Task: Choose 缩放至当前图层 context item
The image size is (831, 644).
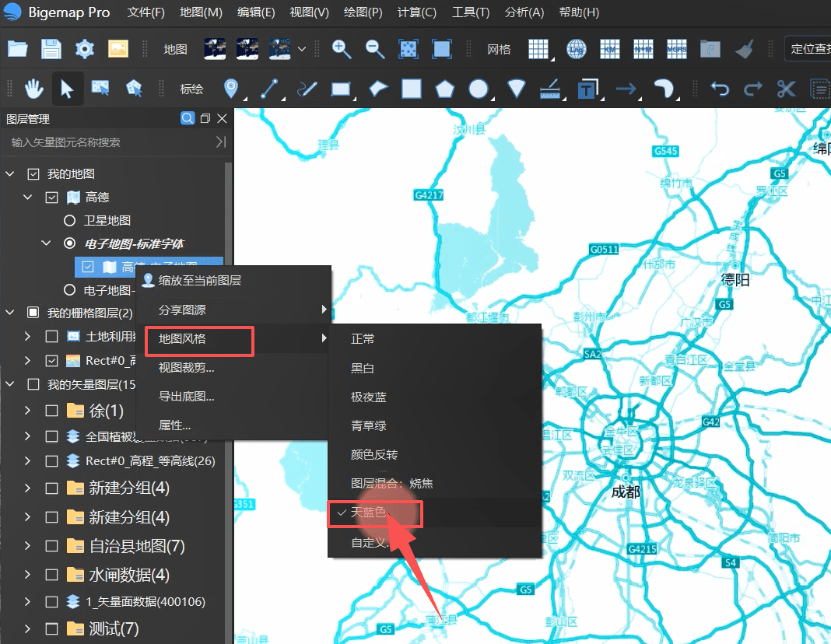Action: 233,280
